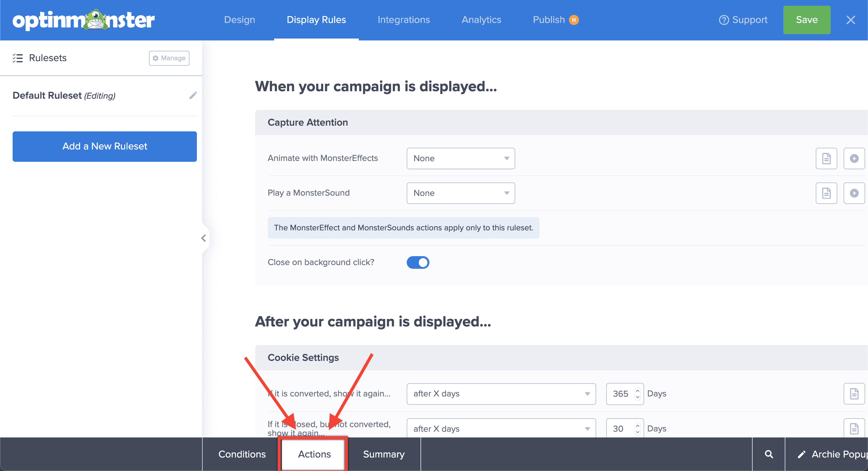Play a preview of the selected MonsterSound
The height and width of the screenshot is (471, 868).
click(x=854, y=193)
